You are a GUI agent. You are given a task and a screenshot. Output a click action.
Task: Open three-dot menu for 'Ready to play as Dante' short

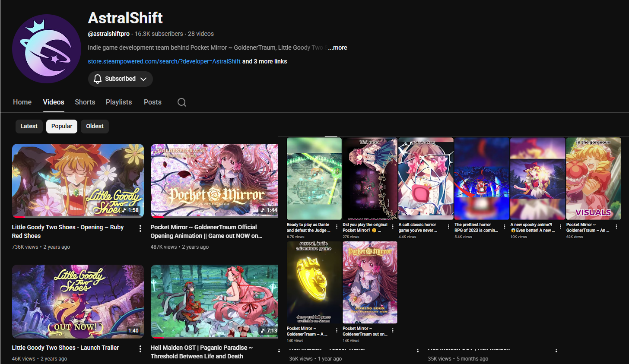[337, 227]
